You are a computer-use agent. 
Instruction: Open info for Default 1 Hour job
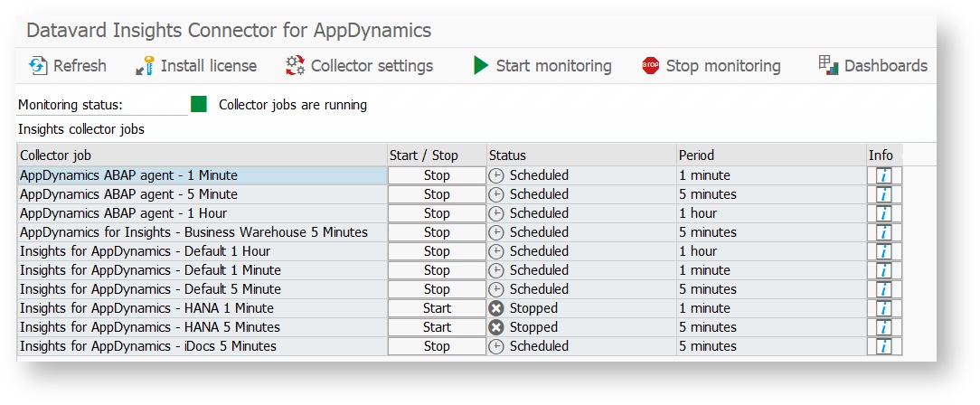click(x=884, y=251)
